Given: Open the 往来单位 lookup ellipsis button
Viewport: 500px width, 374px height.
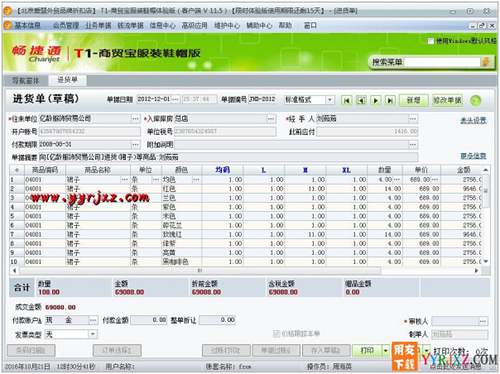Looking at the screenshot, I should pos(135,118).
